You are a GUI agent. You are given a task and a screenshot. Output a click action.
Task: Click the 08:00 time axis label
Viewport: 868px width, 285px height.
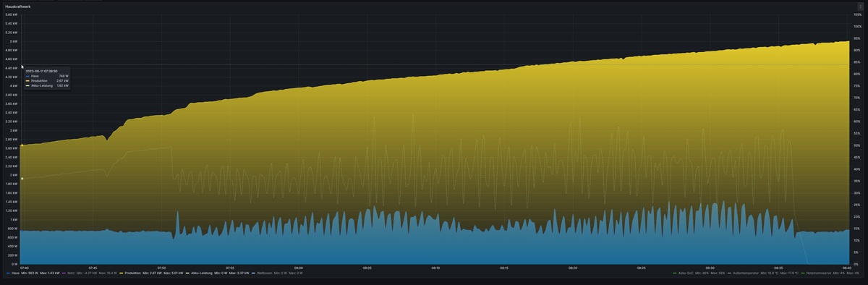coord(299,268)
